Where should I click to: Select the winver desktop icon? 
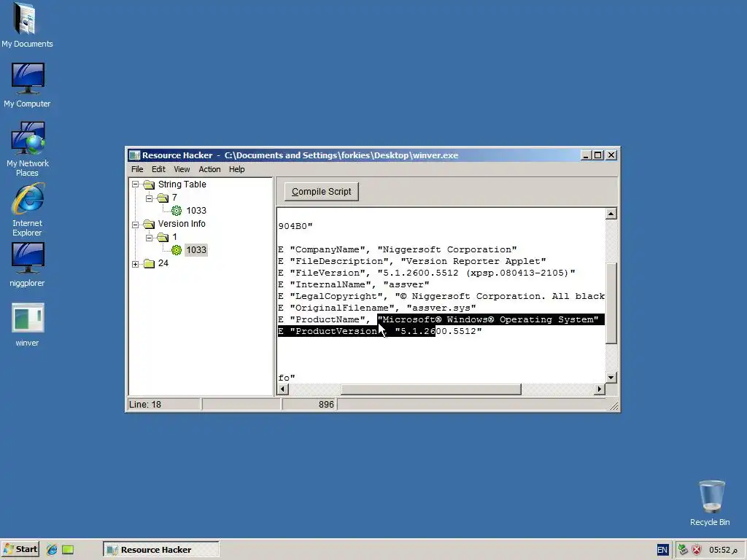(27, 324)
